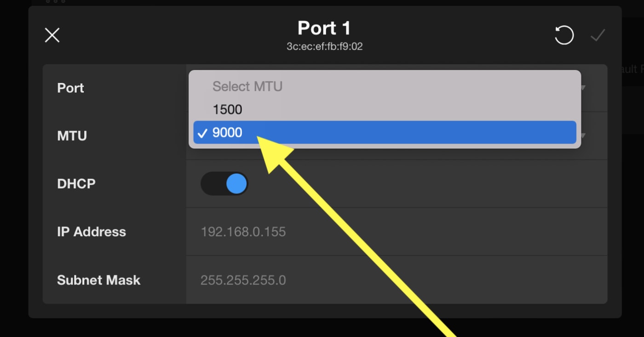Click the Port row label
This screenshot has height=337, width=644.
[x=70, y=88]
